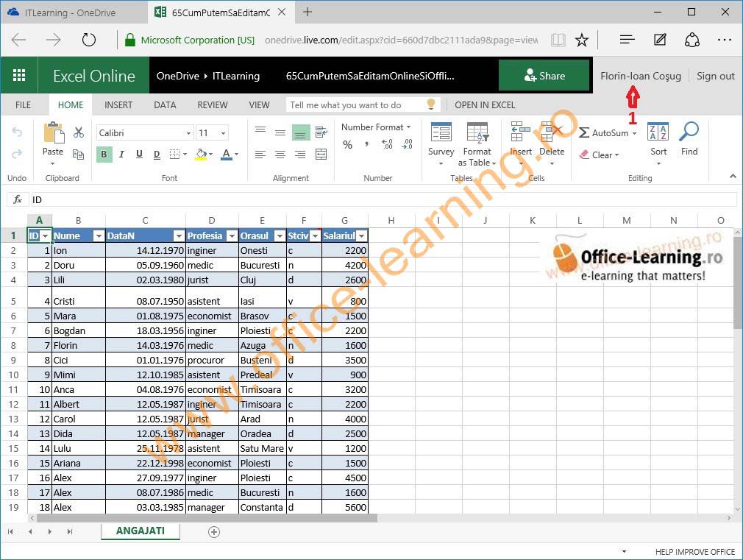
Task: Click the Tell me what you want box
Action: click(x=363, y=104)
